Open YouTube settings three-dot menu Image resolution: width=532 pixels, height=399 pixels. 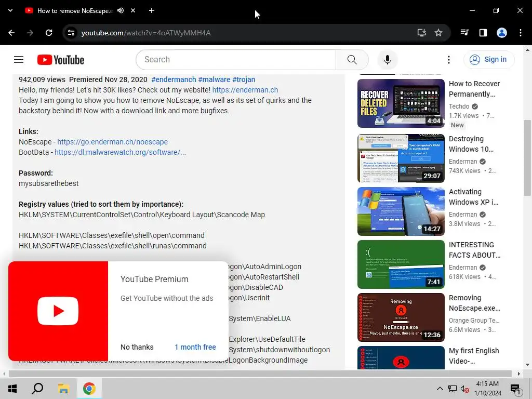click(448, 60)
